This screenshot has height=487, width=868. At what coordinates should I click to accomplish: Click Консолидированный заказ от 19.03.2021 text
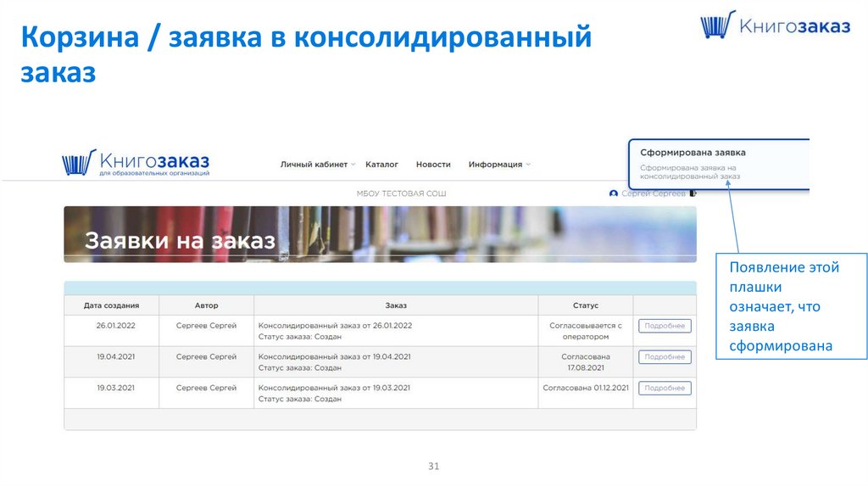(x=334, y=388)
